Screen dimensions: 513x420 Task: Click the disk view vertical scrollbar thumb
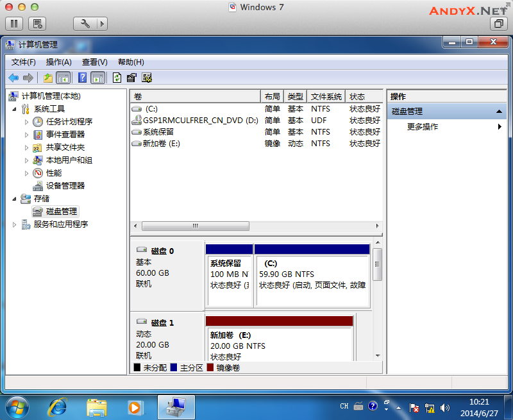377,264
